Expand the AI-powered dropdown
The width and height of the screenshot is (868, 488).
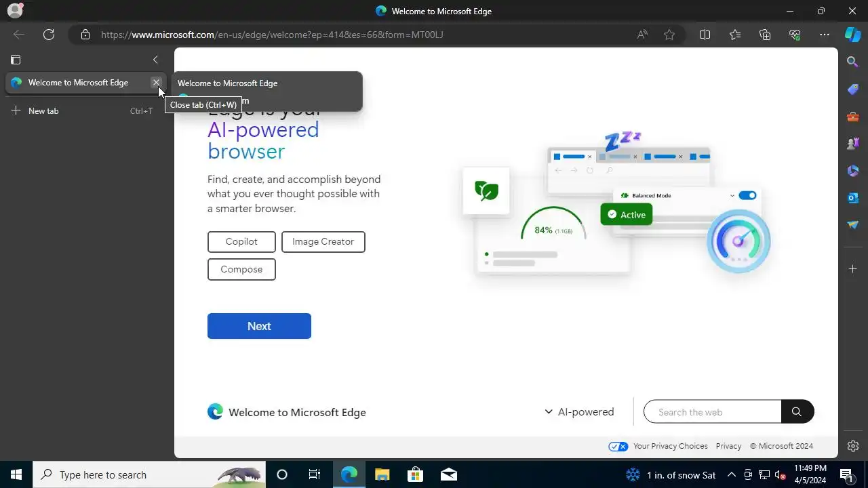tap(579, 412)
